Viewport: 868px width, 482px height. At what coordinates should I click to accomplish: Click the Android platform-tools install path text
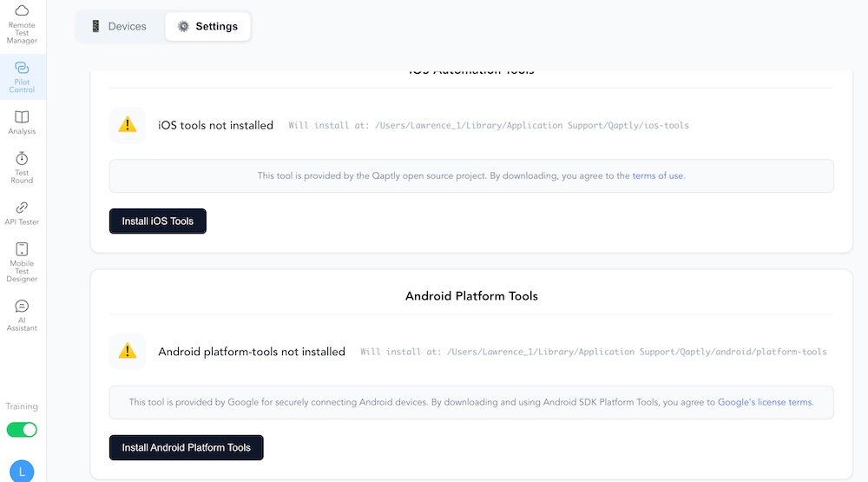594,351
